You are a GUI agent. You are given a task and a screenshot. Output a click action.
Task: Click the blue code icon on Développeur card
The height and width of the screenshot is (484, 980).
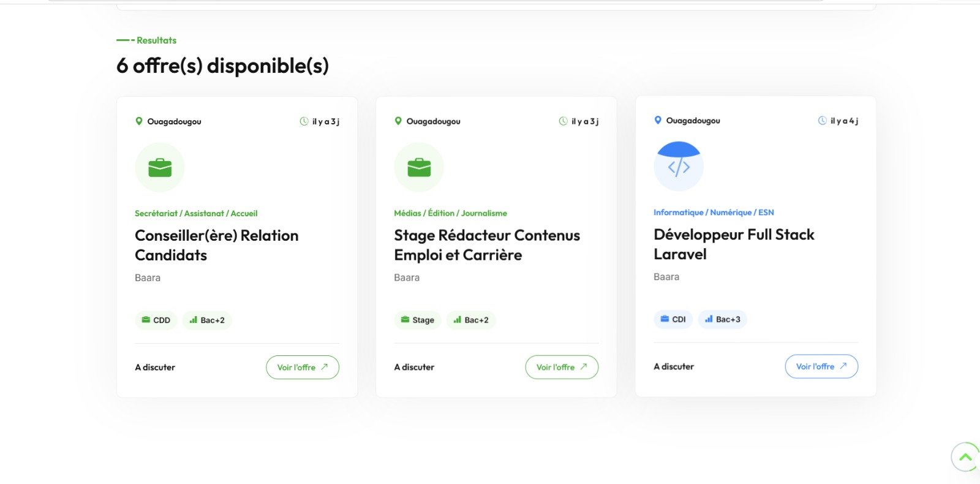[x=679, y=167]
